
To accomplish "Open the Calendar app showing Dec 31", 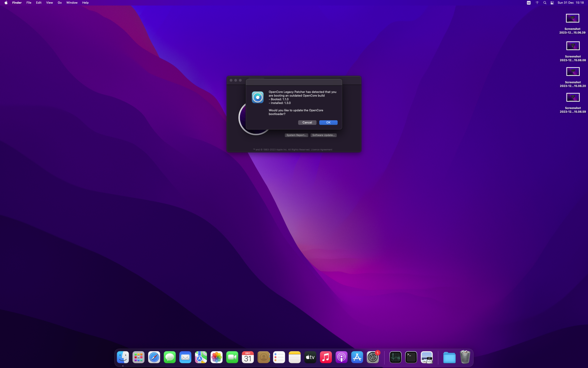I will coord(248,357).
